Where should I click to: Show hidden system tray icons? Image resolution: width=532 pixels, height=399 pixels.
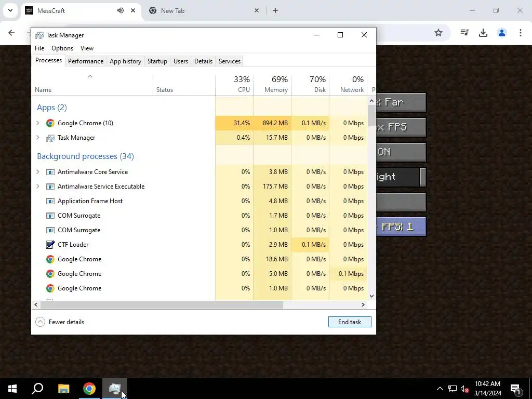coord(440,389)
